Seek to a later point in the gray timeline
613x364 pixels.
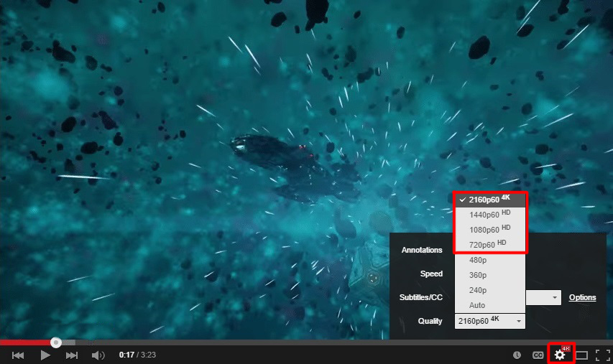point(344,342)
